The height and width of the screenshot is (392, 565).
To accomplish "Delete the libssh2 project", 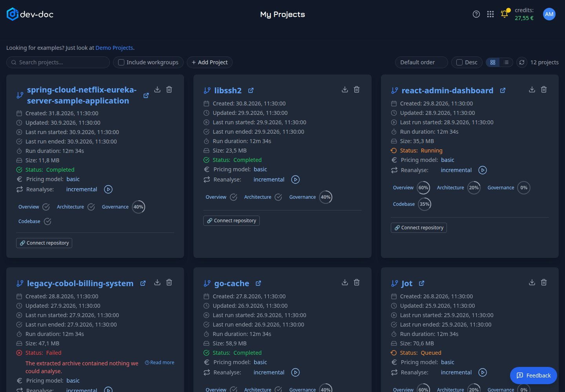I will (356, 89).
